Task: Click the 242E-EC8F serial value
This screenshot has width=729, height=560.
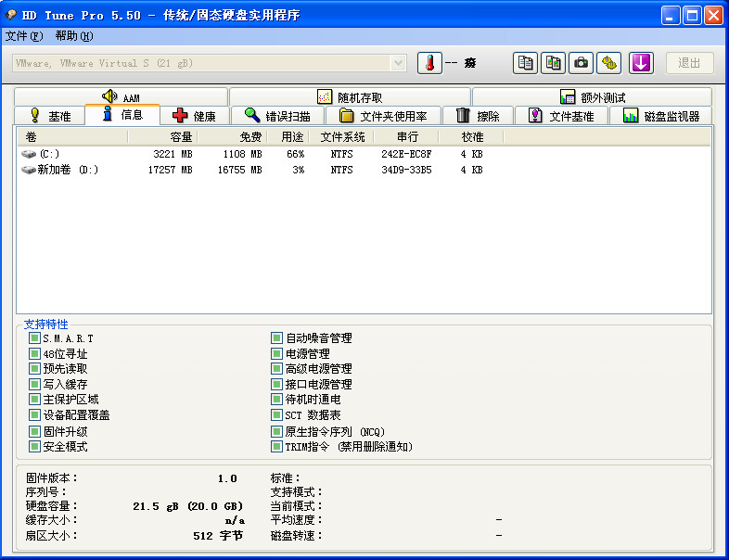Action: (406, 154)
